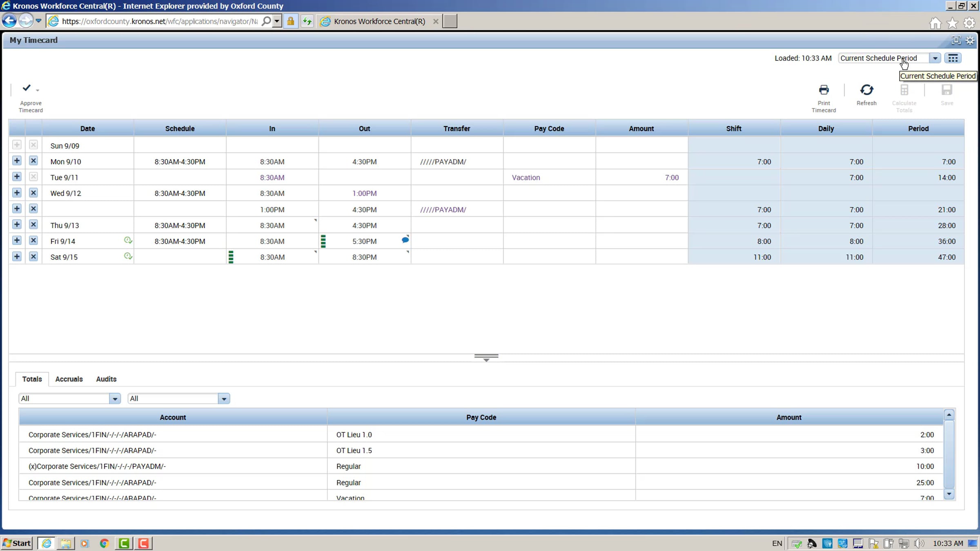The width and height of the screenshot is (980, 551).
Task: Open My Timecard widget settings gear
Action: coord(970,40)
